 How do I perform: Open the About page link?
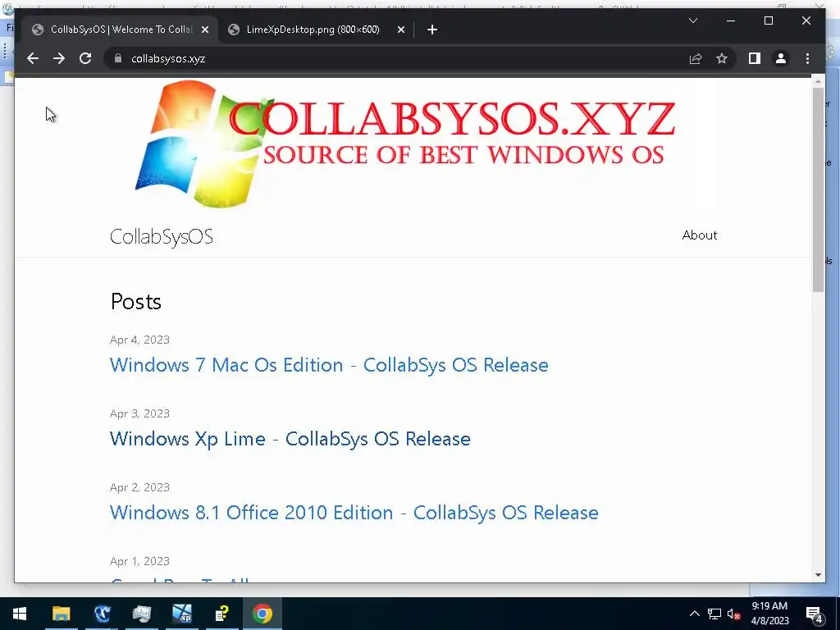click(699, 235)
